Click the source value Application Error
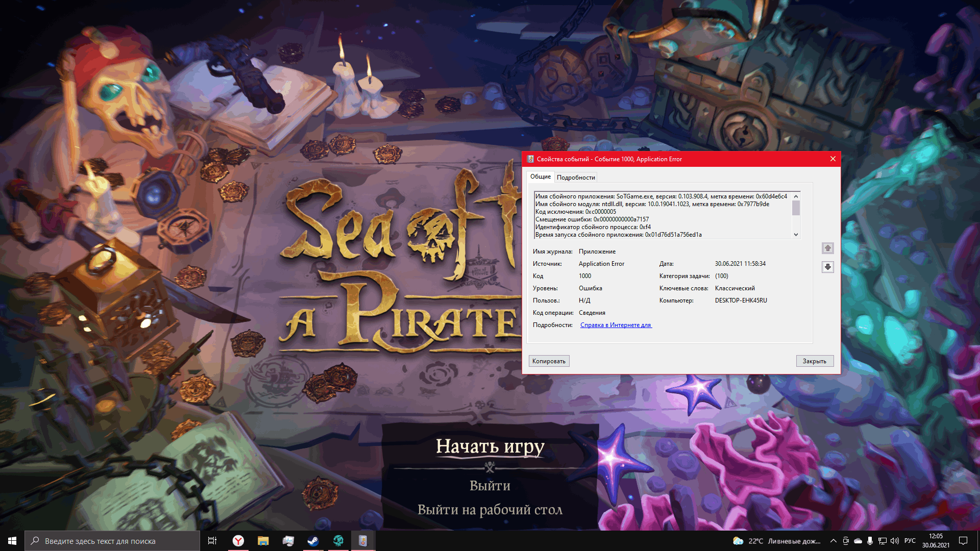Image resolution: width=980 pixels, height=551 pixels. [601, 264]
